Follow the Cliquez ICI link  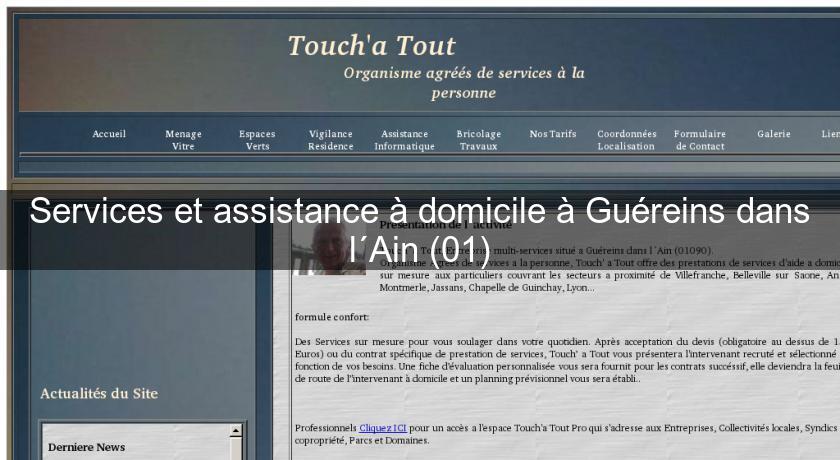click(x=382, y=428)
